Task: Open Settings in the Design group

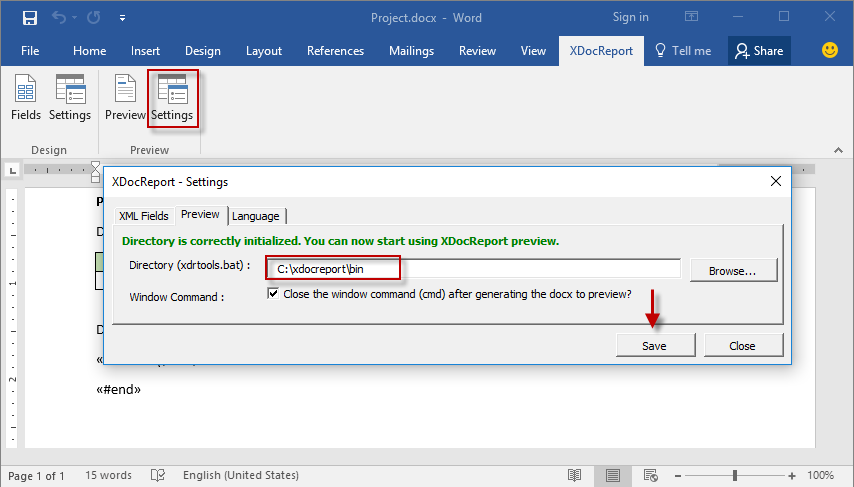Action: [70, 98]
